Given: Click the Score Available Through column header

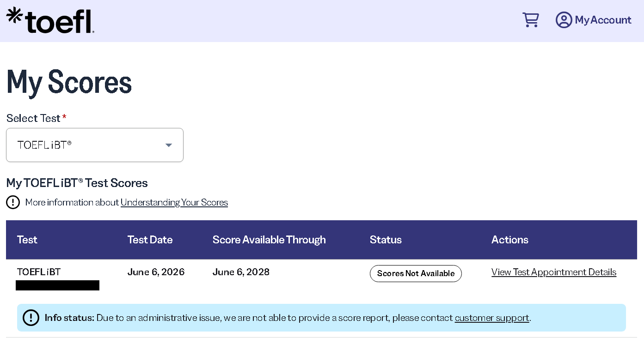Looking at the screenshot, I should point(269,240).
